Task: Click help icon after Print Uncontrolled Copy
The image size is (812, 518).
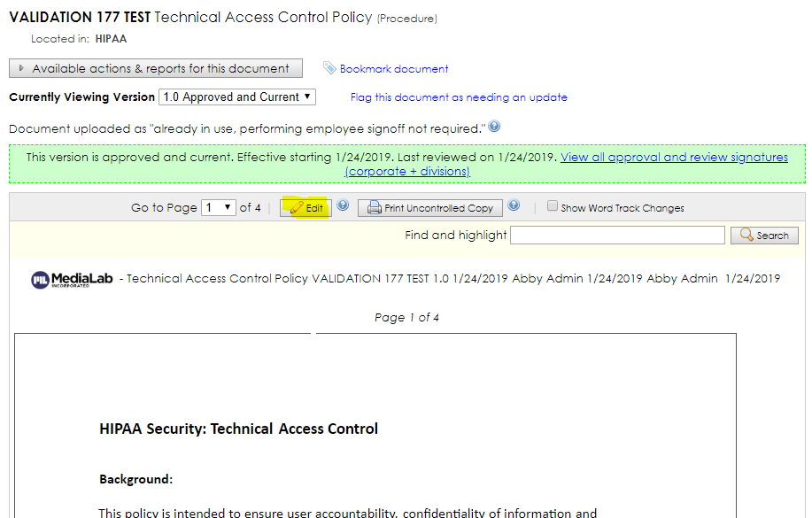Action: 514,205
